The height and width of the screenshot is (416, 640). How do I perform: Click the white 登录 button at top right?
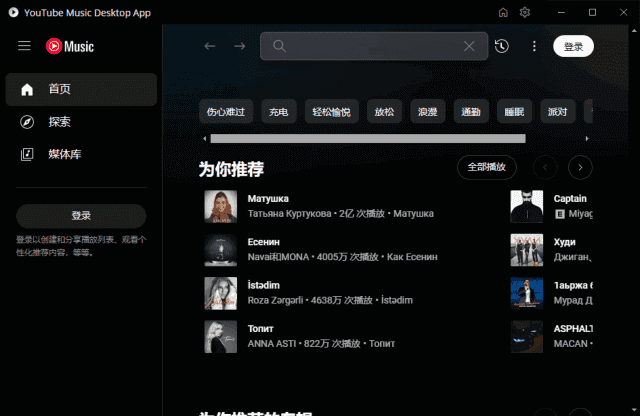click(x=573, y=46)
